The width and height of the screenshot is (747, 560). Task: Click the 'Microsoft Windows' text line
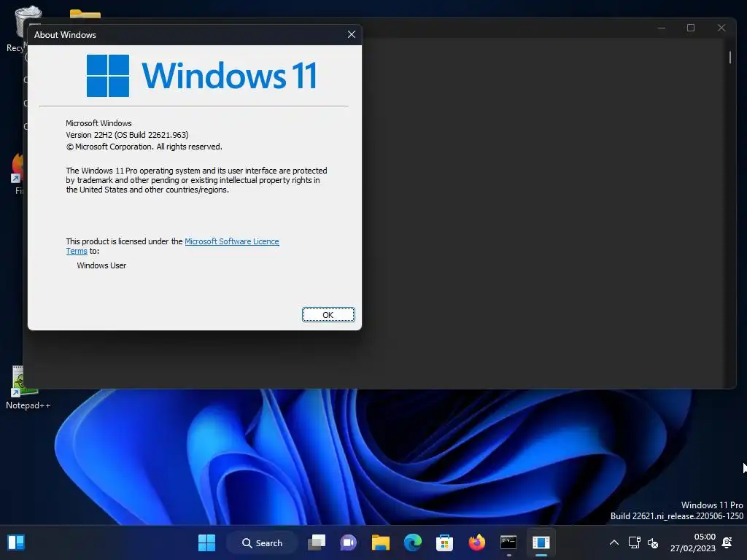(98, 123)
